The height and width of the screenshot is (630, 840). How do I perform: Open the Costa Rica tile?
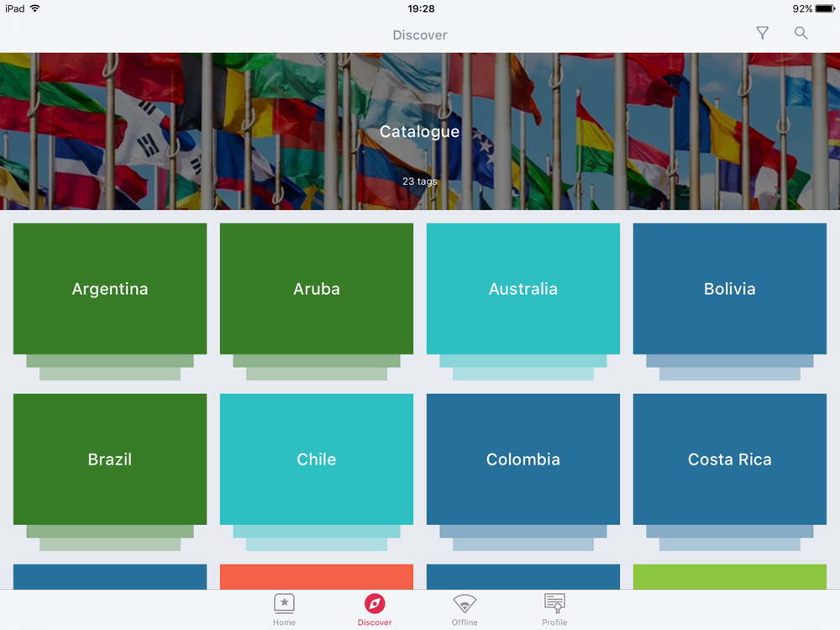(730, 459)
